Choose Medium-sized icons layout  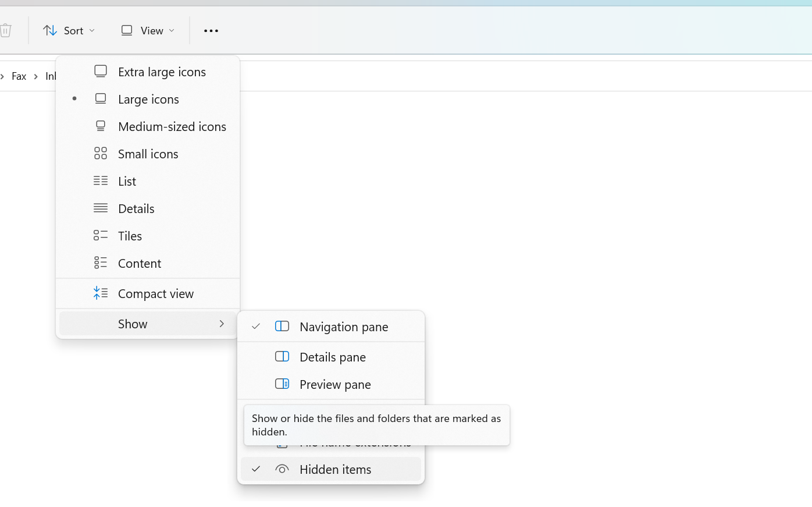(148, 126)
